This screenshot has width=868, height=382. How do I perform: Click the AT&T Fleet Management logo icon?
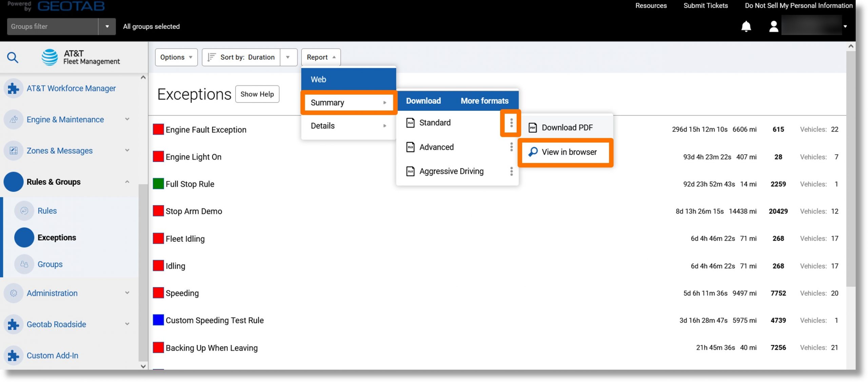50,57
